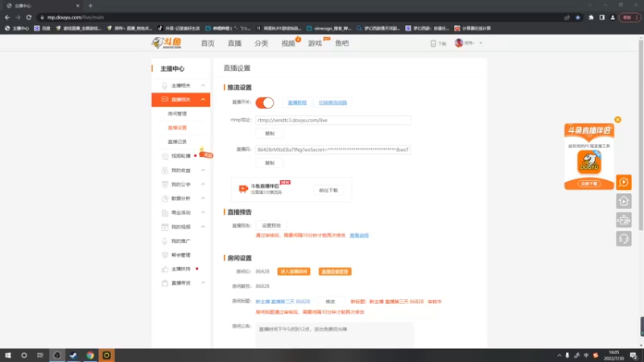Viewport: 644px width, 362px height.
Task: Click the 我的收益 sidebar icon
Action: (165, 171)
